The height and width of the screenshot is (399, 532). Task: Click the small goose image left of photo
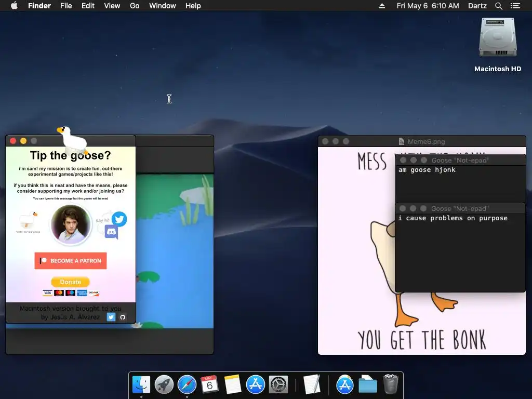click(x=28, y=220)
